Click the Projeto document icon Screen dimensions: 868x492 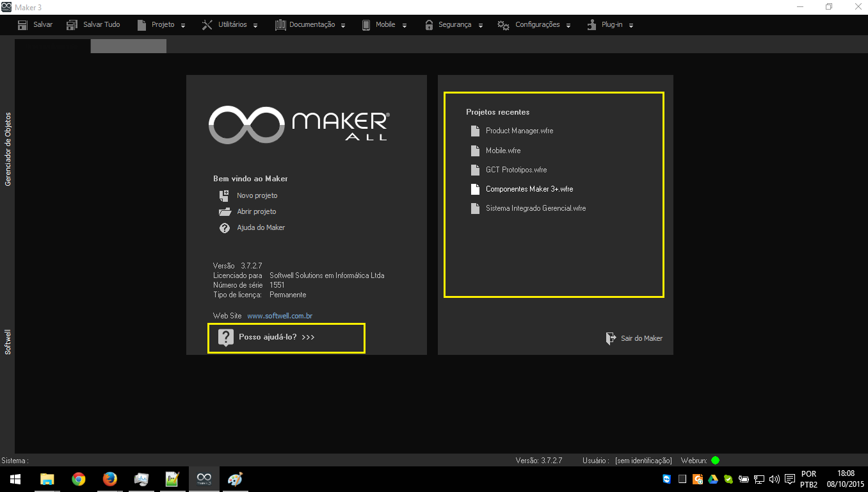[x=142, y=25]
